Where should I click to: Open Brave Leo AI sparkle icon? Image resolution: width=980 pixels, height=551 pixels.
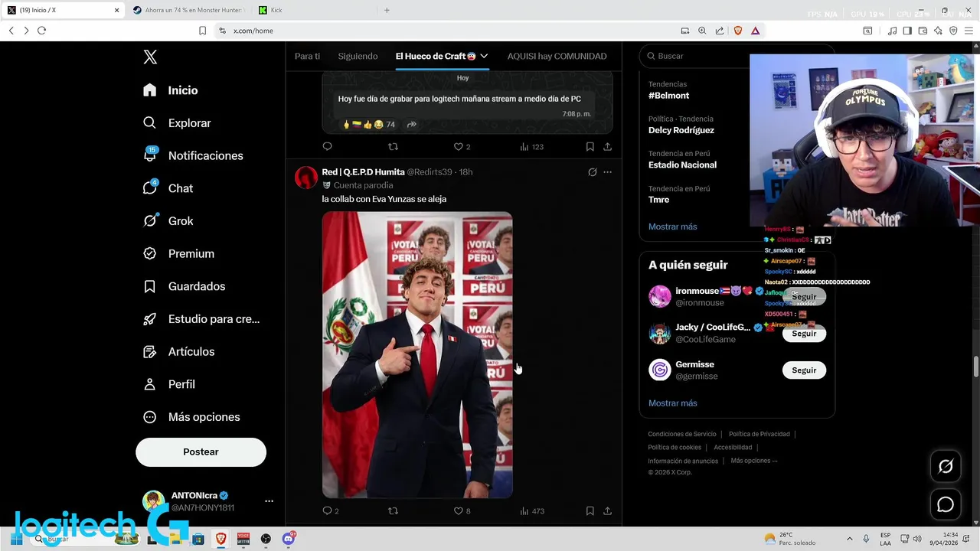[x=939, y=31]
